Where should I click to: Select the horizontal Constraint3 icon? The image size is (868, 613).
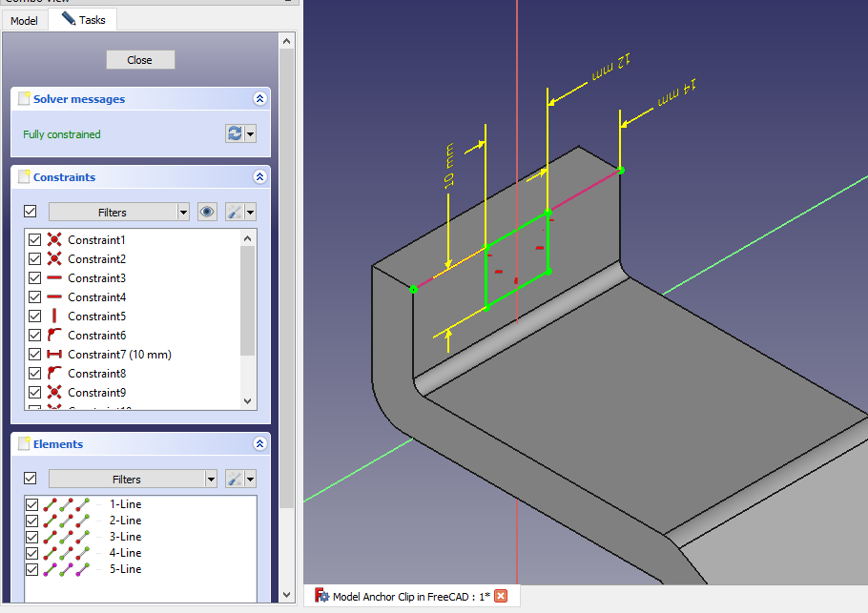[x=54, y=278]
